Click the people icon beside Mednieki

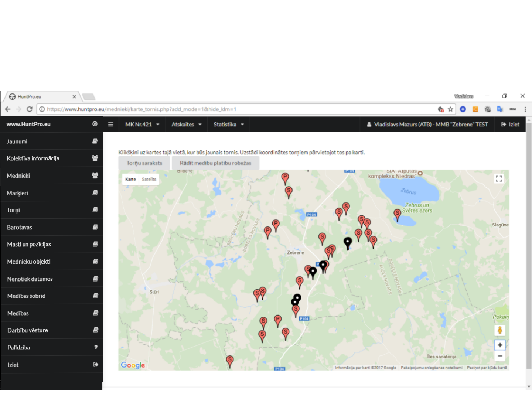pos(95,175)
